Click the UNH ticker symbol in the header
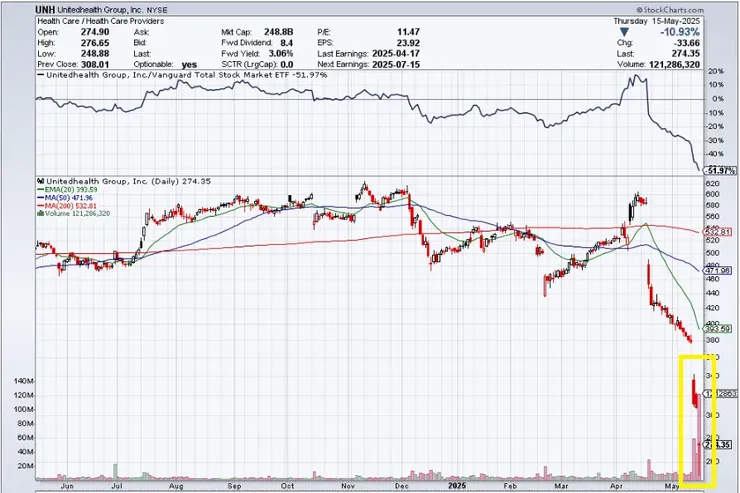The image size is (740, 493). 46,9
